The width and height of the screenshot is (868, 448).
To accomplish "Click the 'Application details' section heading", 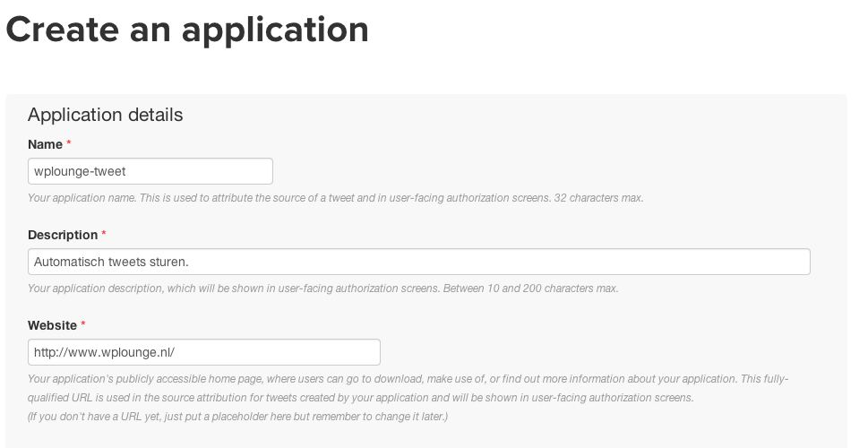I will [105, 115].
